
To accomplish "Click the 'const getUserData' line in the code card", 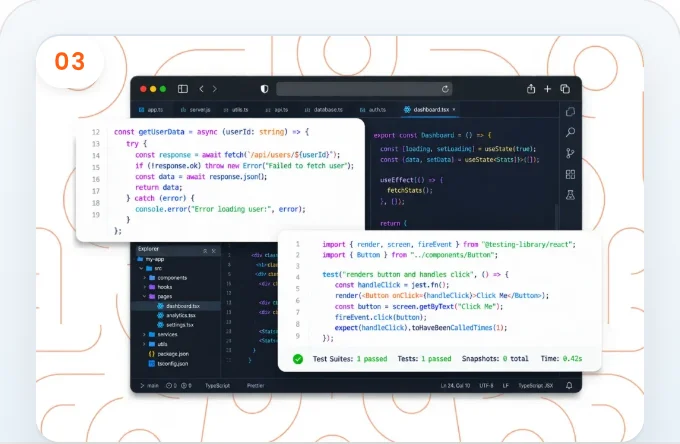I will point(212,132).
